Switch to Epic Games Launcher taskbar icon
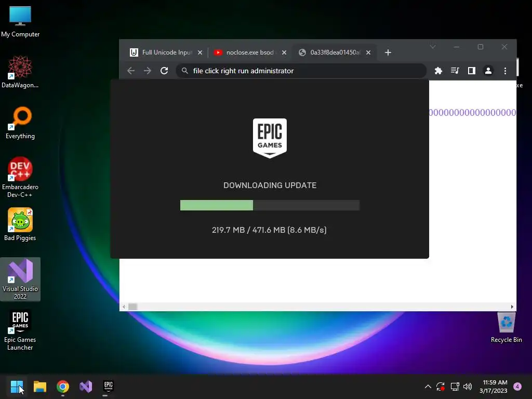This screenshot has height=399, width=532. (108, 386)
